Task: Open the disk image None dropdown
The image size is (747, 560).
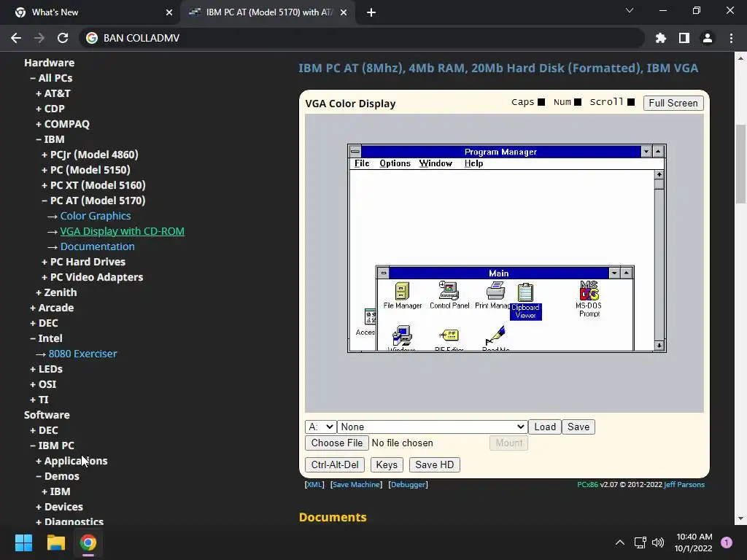Action: coord(432,427)
